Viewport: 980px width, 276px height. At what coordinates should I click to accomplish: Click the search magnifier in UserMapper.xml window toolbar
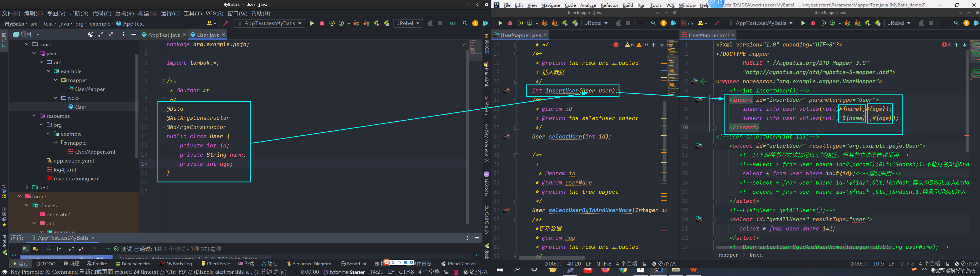(956, 24)
